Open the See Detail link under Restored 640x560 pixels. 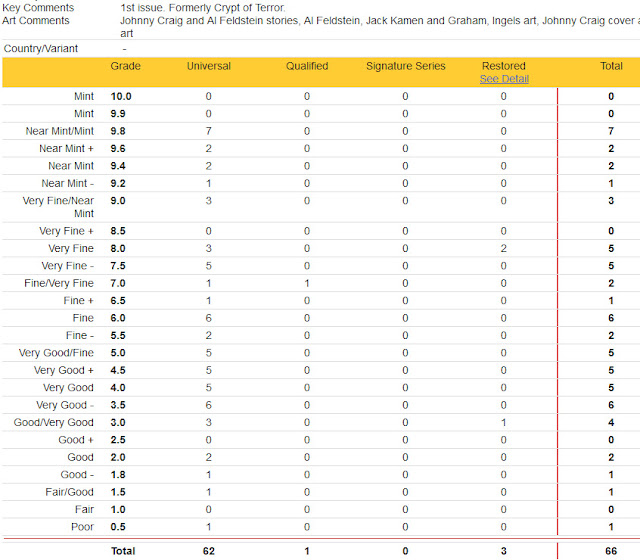coord(504,79)
